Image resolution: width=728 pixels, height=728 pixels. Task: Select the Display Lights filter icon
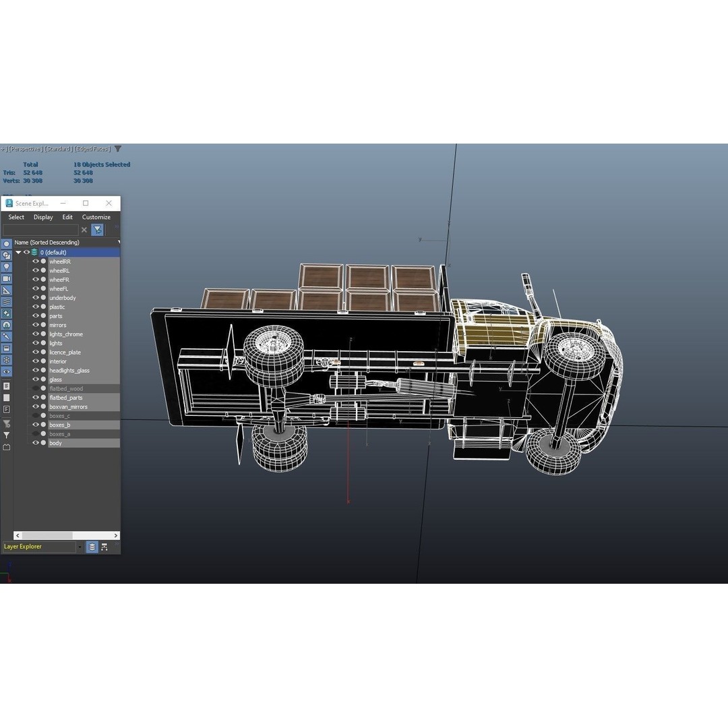(6, 266)
